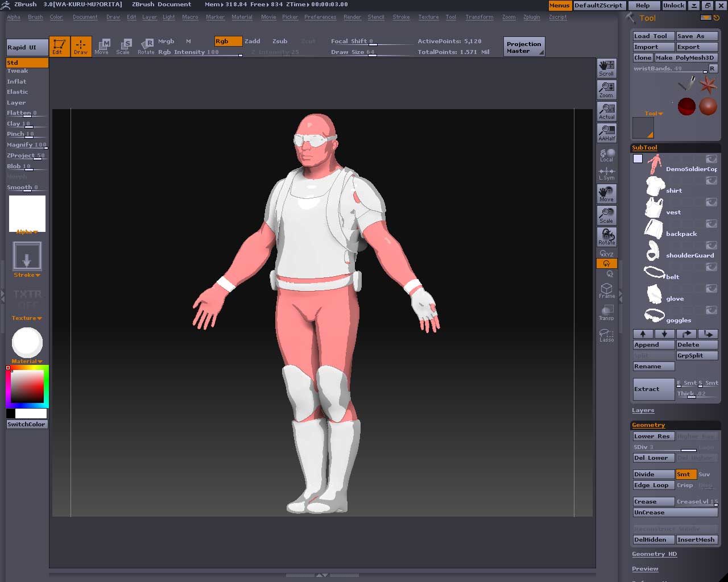Hide the DemoSoldier subtool with its eye icon
Image resolution: width=728 pixels, height=582 pixels.
tap(712, 159)
